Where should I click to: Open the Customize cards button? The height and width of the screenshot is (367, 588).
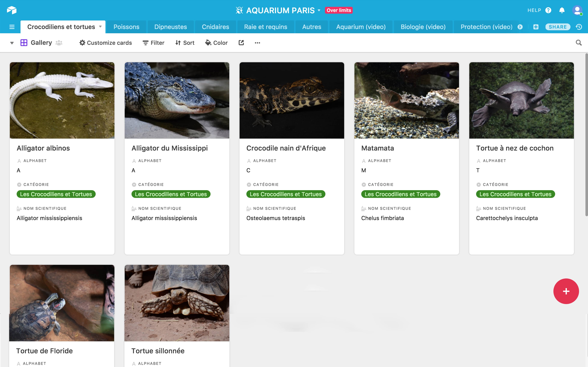click(106, 43)
